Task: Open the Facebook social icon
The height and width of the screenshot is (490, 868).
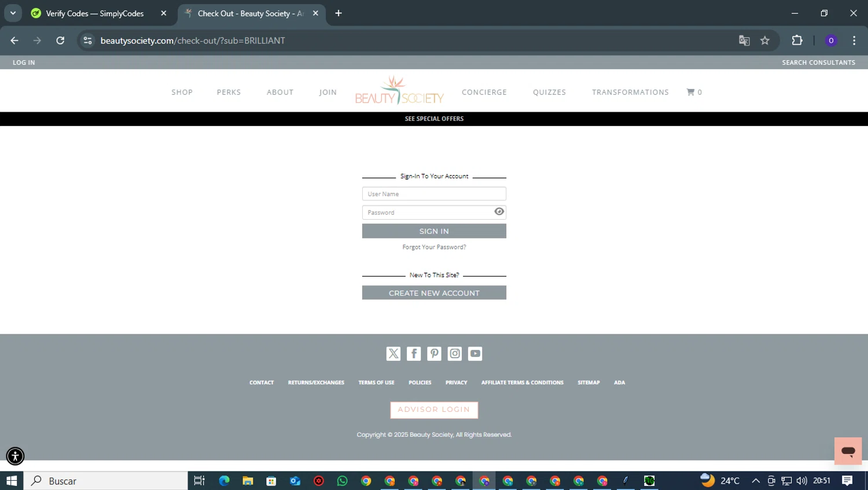Action: tap(414, 353)
